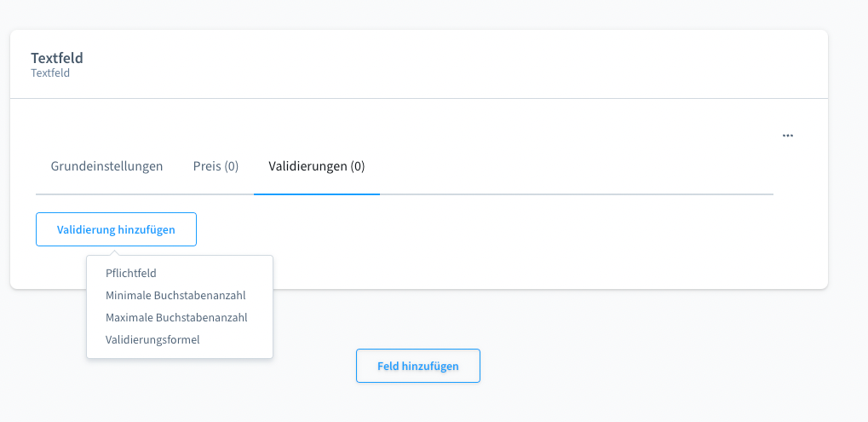Click the blue underline below Validierungen tab
868x422 pixels.
pyautogui.click(x=316, y=194)
